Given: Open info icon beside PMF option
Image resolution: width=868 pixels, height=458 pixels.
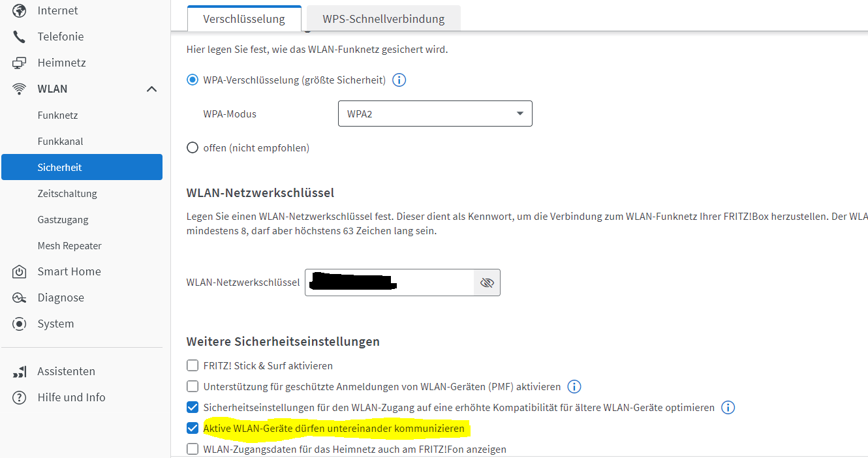Looking at the screenshot, I should click(574, 387).
